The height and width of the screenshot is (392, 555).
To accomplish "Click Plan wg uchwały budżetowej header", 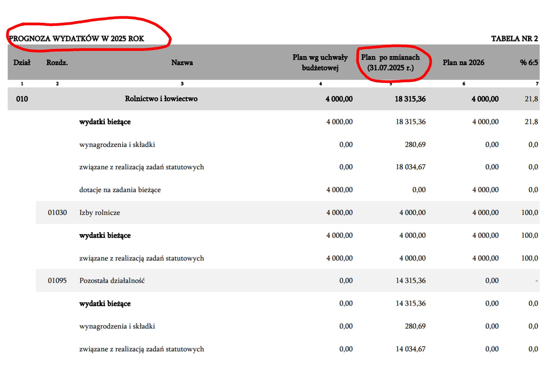I will 320,63.
